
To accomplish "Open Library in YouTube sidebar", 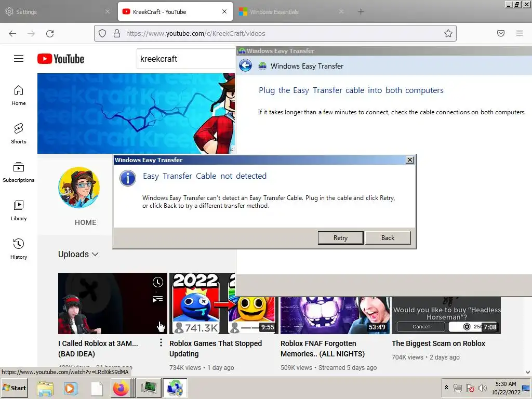I will 19,210.
